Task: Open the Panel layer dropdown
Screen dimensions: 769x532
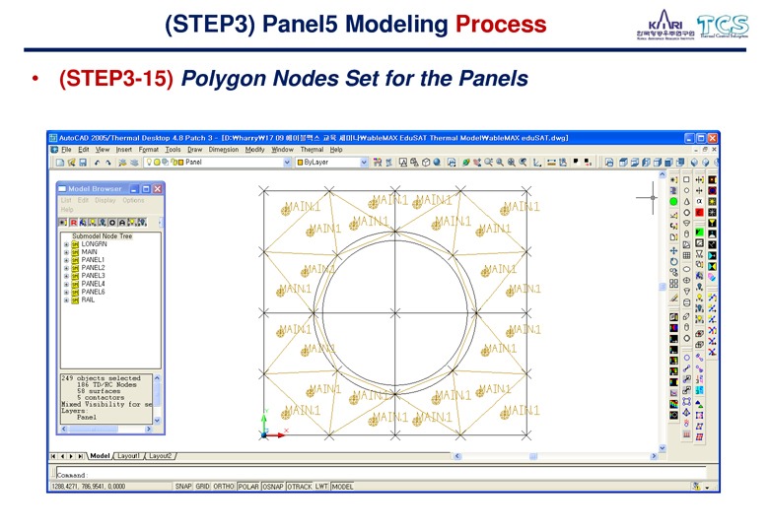Action: point(287,163)
